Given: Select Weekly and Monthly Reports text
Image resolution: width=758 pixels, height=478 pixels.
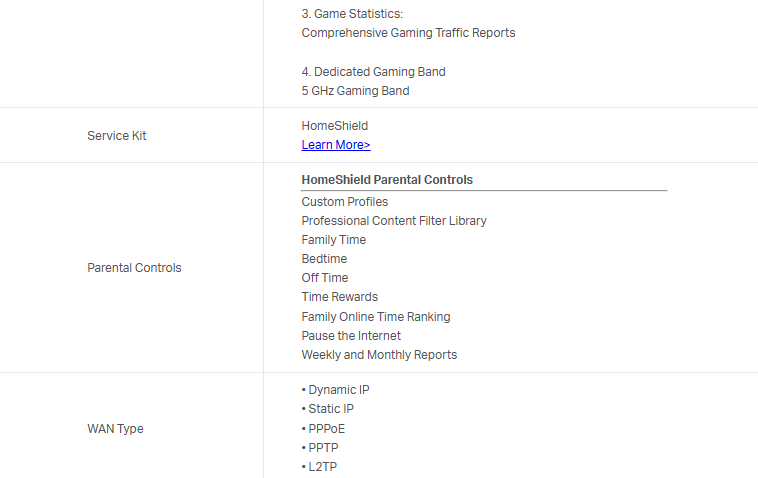Looking at the screenshot, I should pos(379,355).
